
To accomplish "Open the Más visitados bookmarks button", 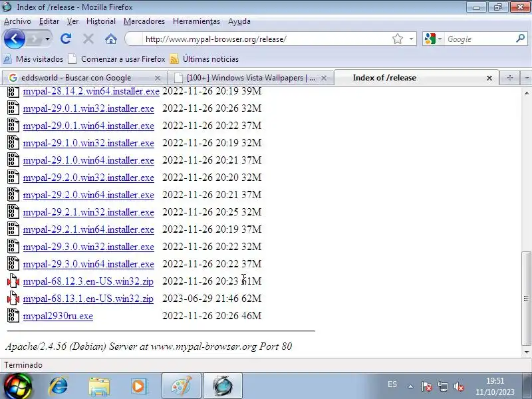I will pos(33,59).
